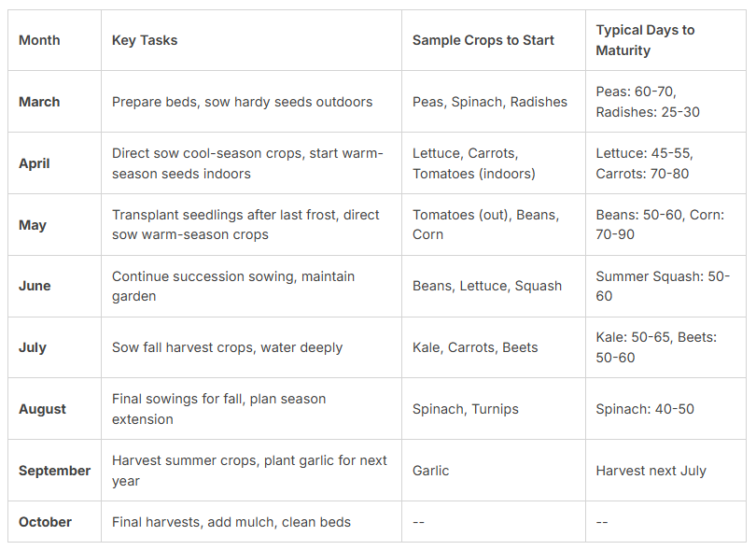
Task: Select the 'Sow fall harvest crops' task cell
Action: tap(227, 347)
